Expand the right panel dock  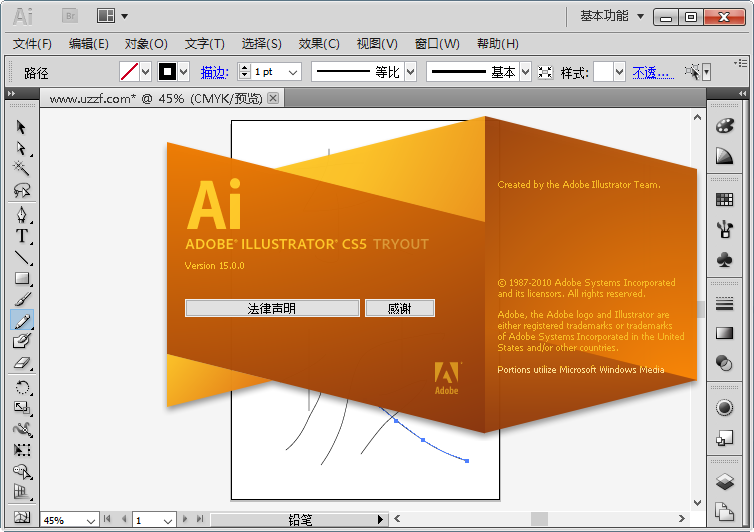click(x=742, y=93)
